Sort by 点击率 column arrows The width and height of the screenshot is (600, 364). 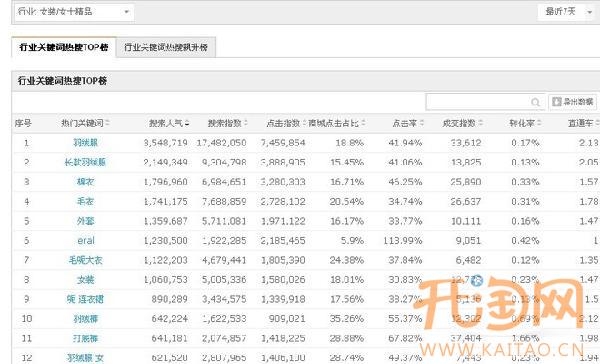pyautogui.click(x=422, y=123)
